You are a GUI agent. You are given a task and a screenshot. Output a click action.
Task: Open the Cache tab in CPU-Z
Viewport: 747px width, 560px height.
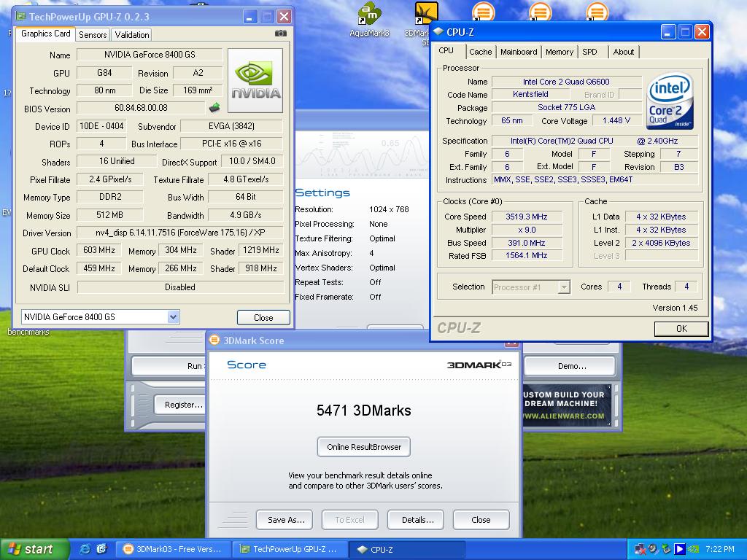tap(480, 52)
